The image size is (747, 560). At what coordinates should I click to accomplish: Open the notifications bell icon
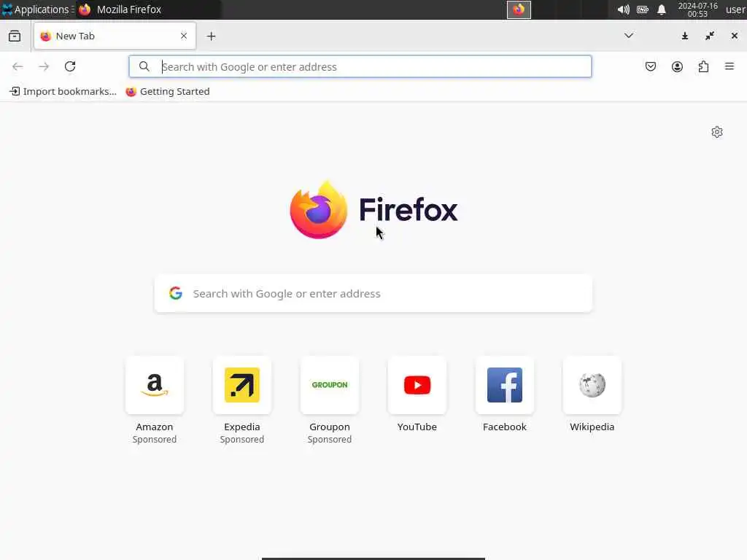click(662, 9)
